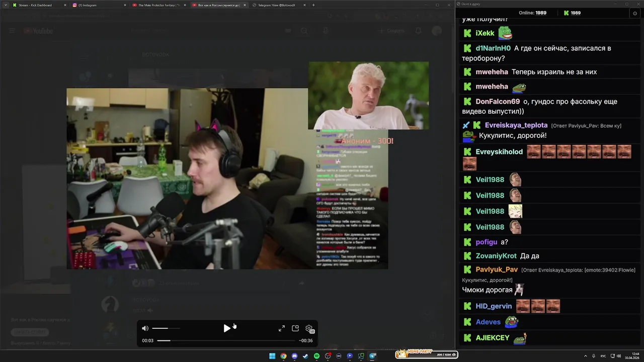Image resolution: width=644 pixels, height=362 pixels.
Task: Select username Evreyskiholod in chat
Action: (499, 152)
